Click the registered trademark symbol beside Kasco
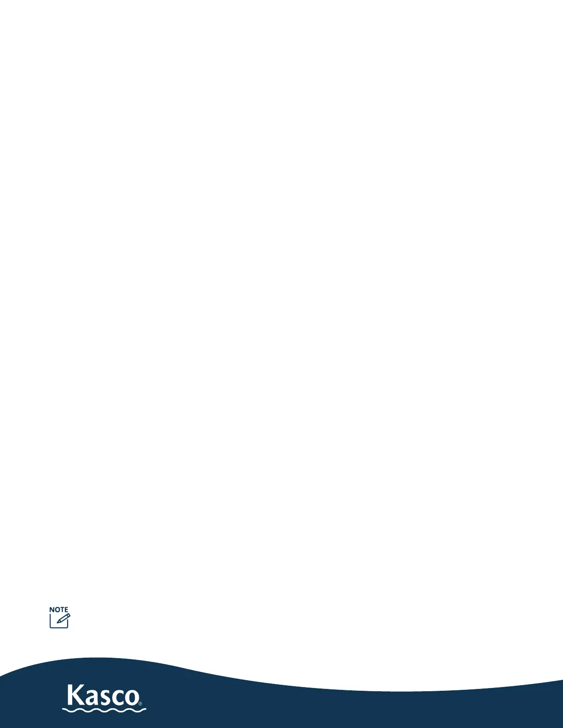This screenshot has height=728, width=563. tap(140, 703)
